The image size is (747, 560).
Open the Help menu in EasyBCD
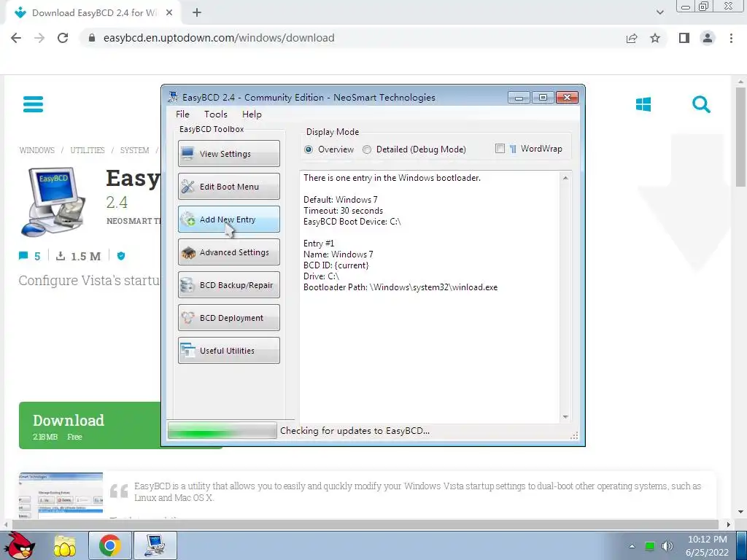click(252, 114)
